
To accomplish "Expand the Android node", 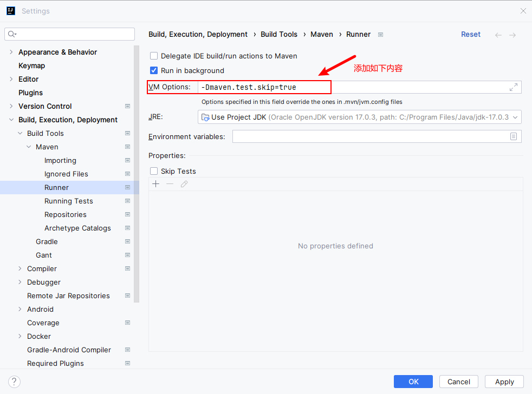I will pos(20,309).
